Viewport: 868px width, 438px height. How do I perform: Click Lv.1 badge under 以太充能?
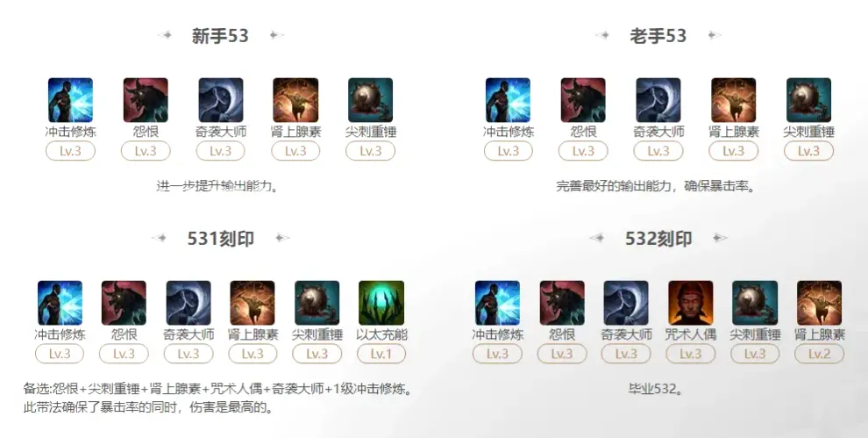click(x=381, y=354)
